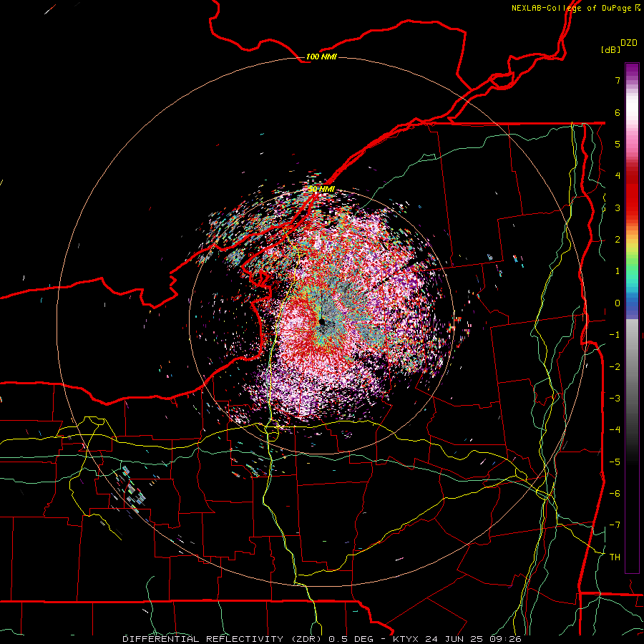Viewport: 644px width, 644px height.
Task: Click the 100 NMI range ring label
Action: 321,57
